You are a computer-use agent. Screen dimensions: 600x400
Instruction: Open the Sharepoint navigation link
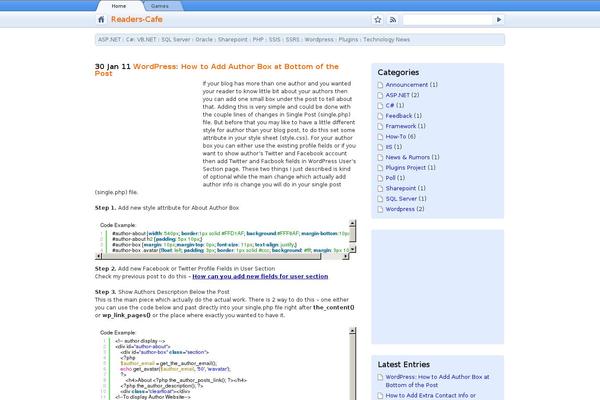click(x=233, y=39)
